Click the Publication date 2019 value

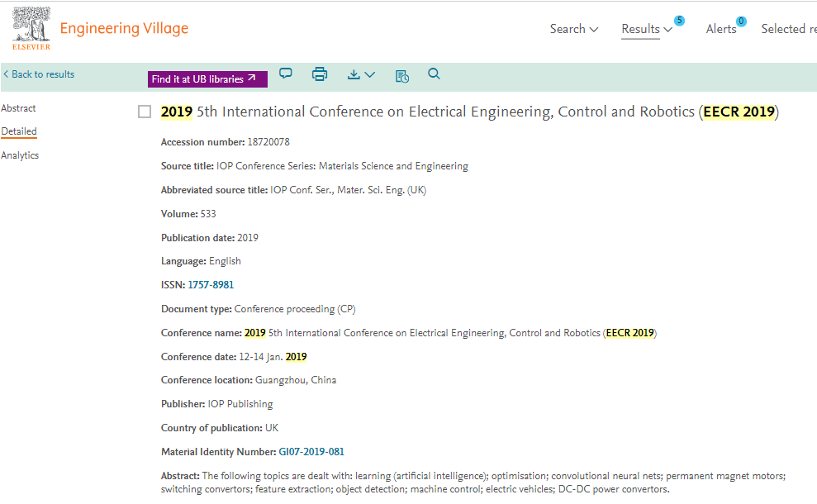click(248, 238)
